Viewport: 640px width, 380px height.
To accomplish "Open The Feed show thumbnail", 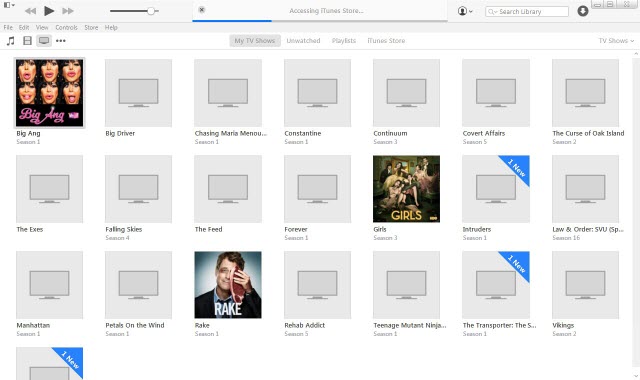I will click(x=228, y=189).
